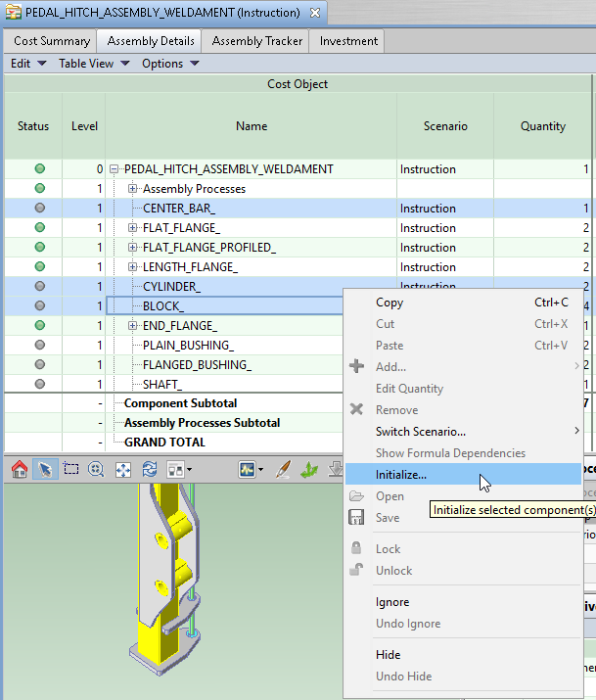Click the Quantity column header
This screenshot has height=700, width=596.
click(x=543, y=126)
